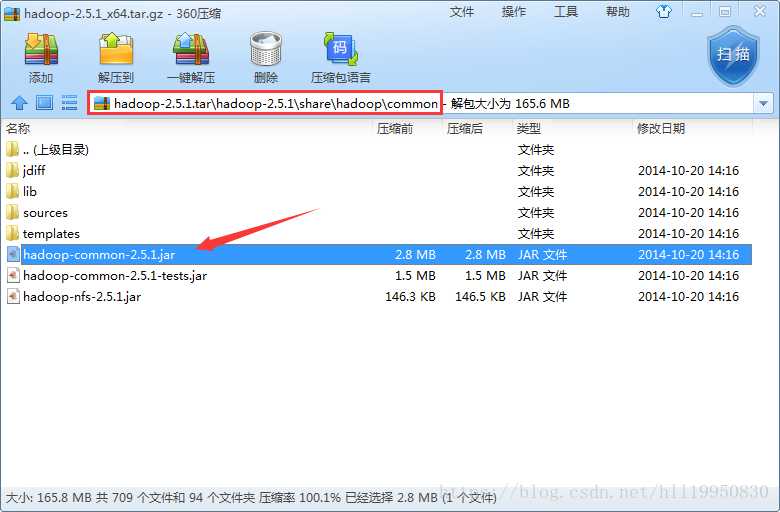This screenshot has width=780, height=512.
Task: Click the 一键解压 (One-click extract) icon
Action: tap(191, 50)
